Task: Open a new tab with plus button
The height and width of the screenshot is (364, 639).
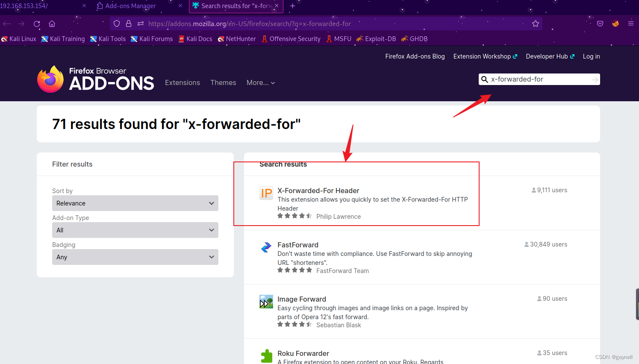Action: (293, 6)
